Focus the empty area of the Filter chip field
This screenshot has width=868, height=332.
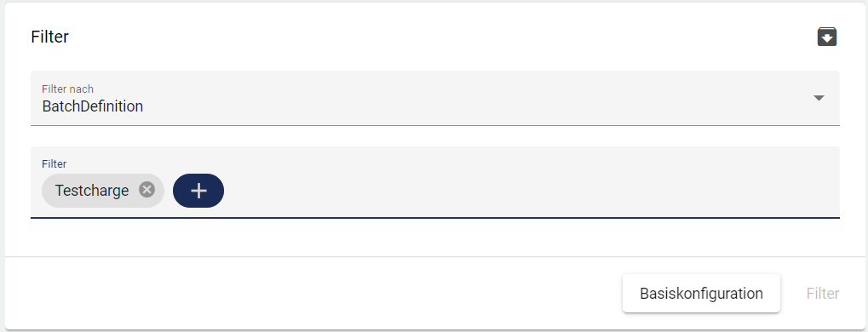click(532, 191)
